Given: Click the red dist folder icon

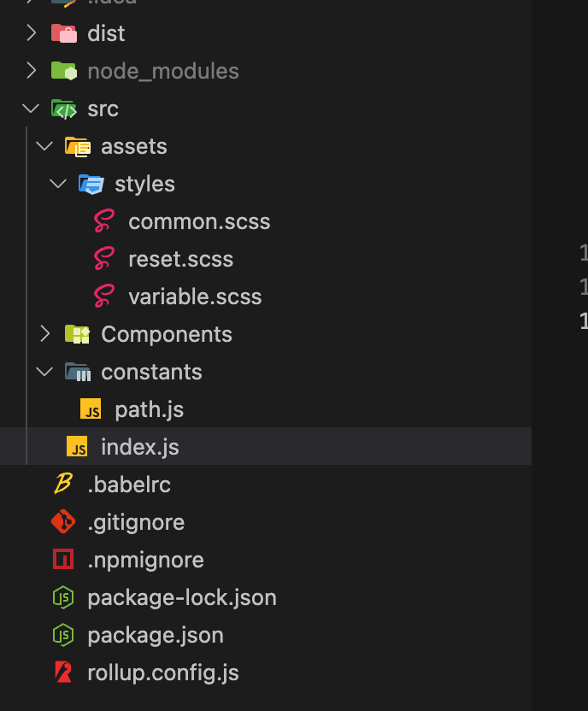Looking at the screenshot, I should coord(63,33).
